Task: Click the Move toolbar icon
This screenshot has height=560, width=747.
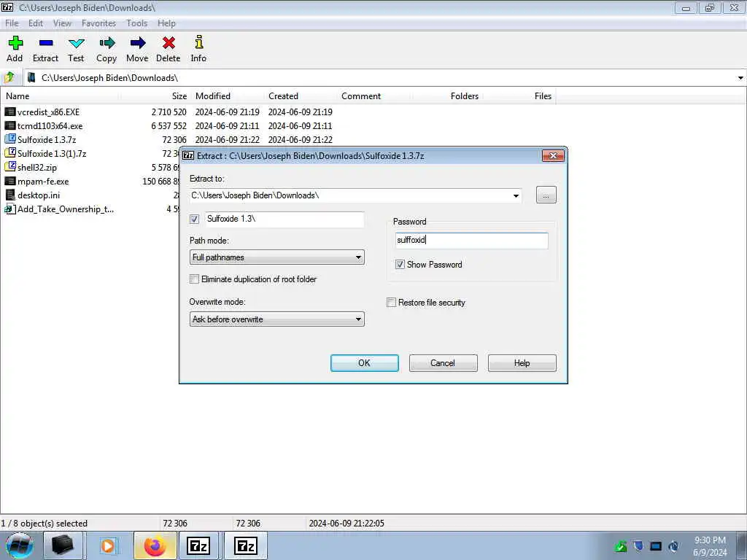Action: pyautogui.click(x=138, y=43)
